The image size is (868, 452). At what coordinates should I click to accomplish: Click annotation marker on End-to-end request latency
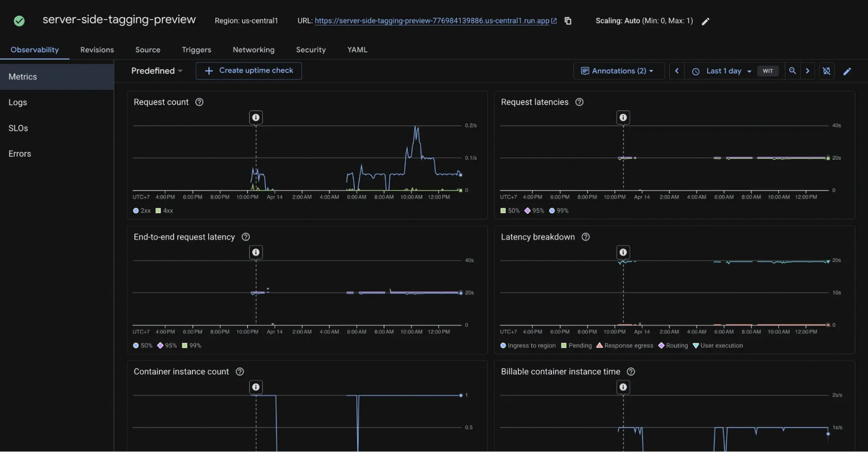coord(256,252)
